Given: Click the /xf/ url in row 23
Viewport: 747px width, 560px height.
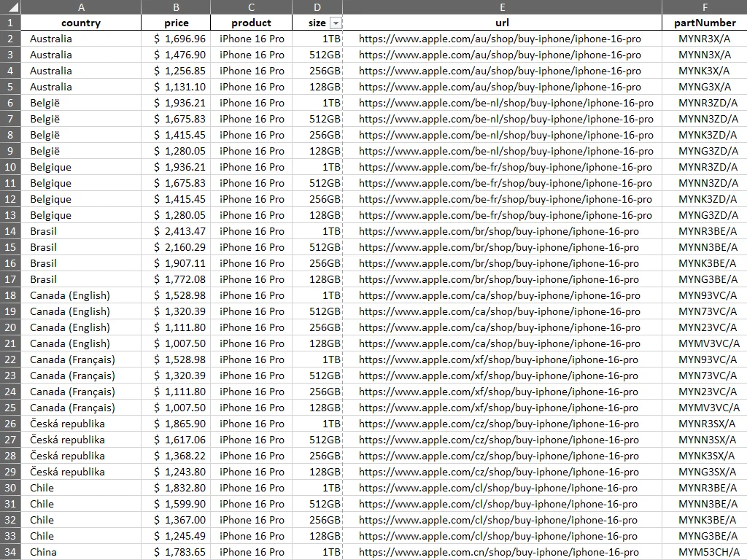Looking at the screenshot, I should tap(502, 376).
